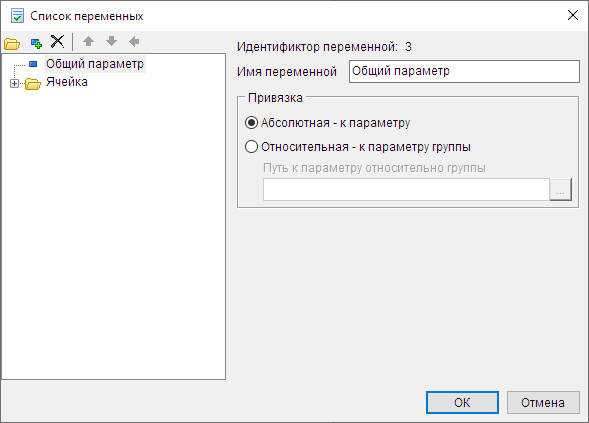Click the add variable icon with green plus
The height and width of the screenshot is (423, 589).
coord(36,44)
